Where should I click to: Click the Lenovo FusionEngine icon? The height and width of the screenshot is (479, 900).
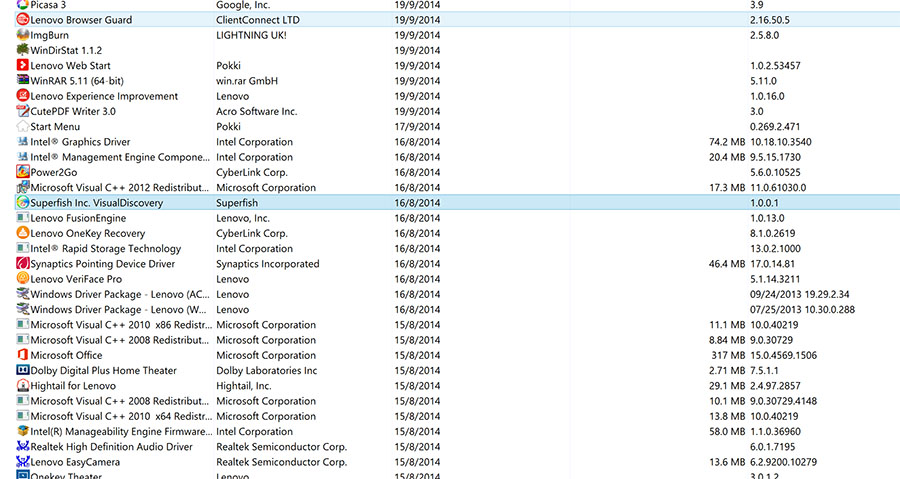point(22,217)
